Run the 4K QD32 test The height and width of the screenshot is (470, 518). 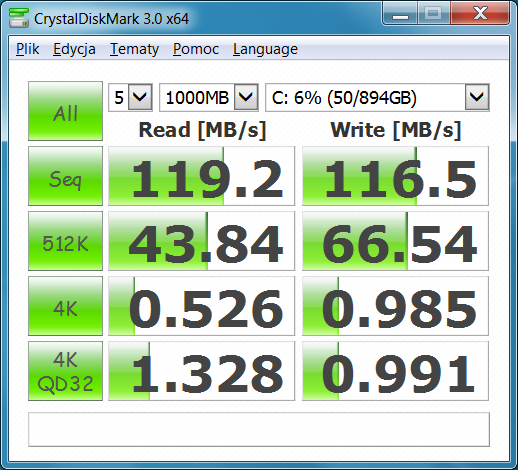tap(65, 371)
